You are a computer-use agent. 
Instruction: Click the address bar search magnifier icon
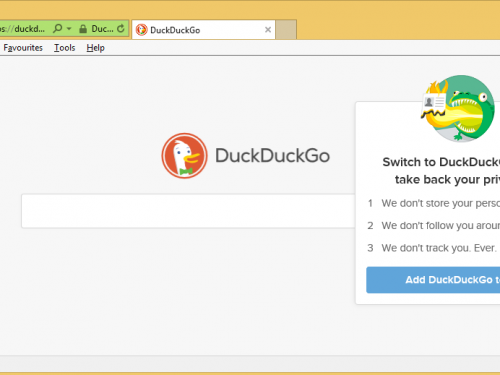tap(58, 28)
